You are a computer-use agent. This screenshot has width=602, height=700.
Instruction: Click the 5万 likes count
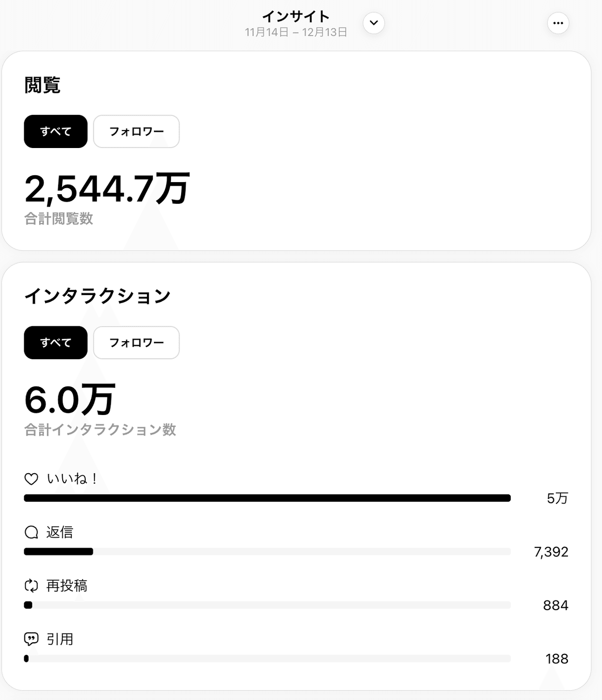coord(557,498)
